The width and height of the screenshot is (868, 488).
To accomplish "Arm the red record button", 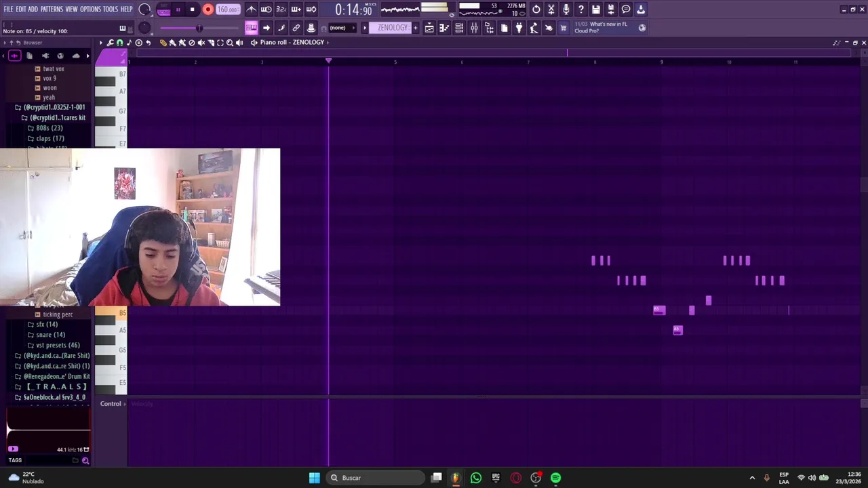I will click(x=208, y=10).
